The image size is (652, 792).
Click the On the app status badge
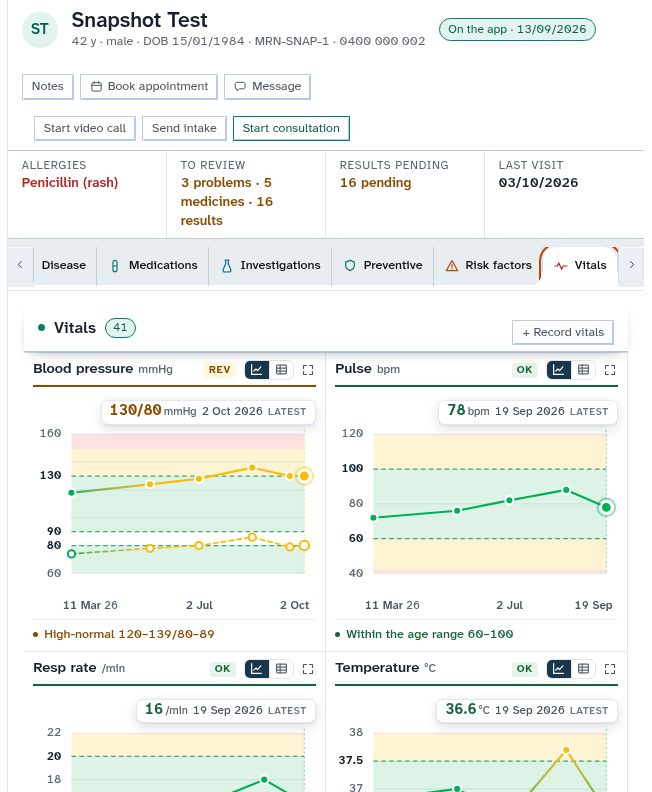517,29
